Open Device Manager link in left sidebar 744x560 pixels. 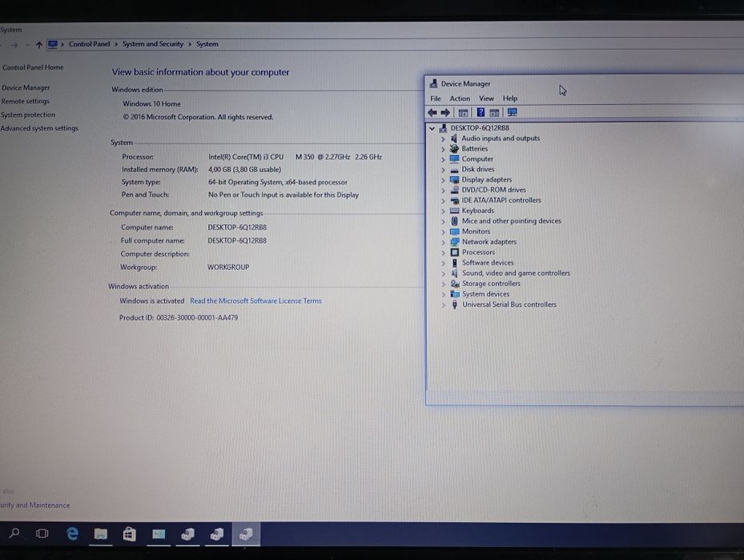[x=26, y=88]
